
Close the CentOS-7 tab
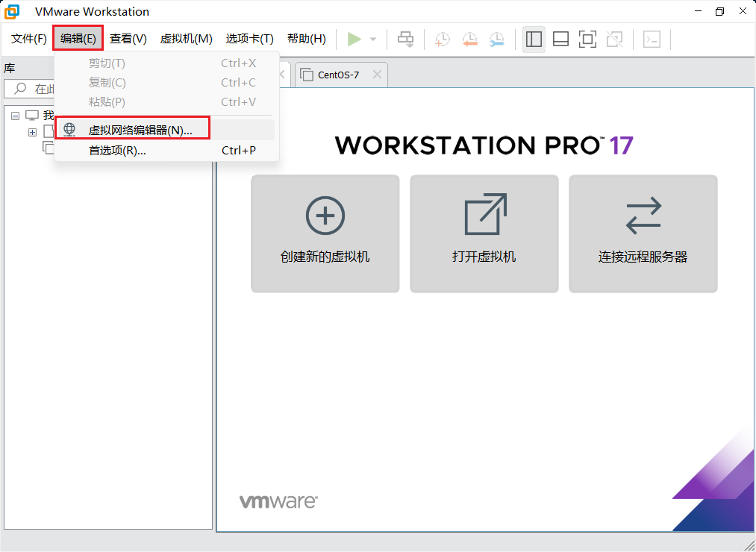[377, 75]
